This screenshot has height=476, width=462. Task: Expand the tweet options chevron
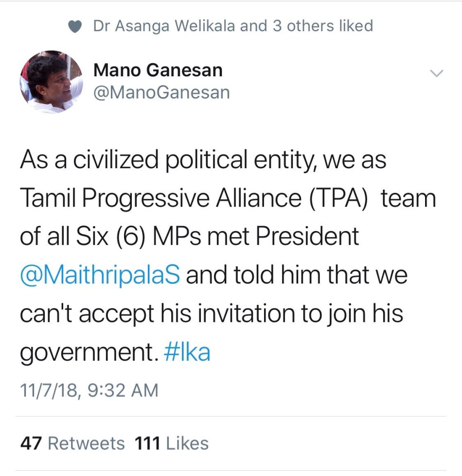(x=437, y=73)
